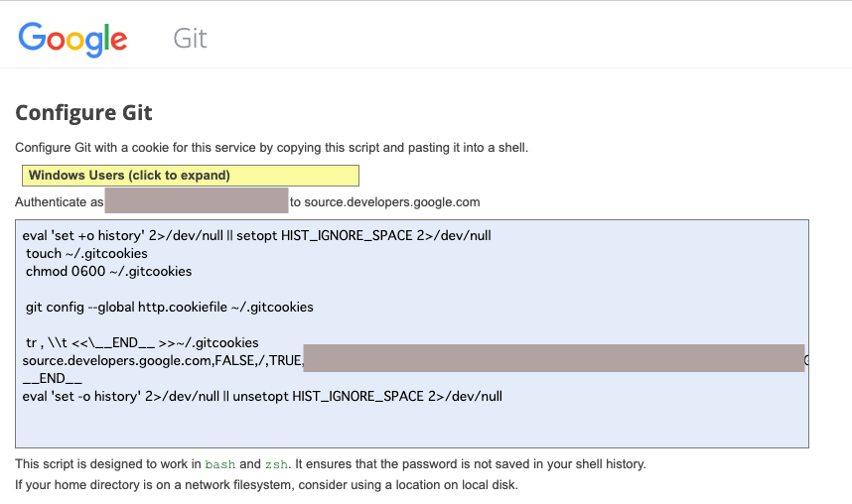Click the 'tr , \\t' heredoc line
The height and width of the screenshot is (504, 852).
pyautogui.click(x=142, y=342)
